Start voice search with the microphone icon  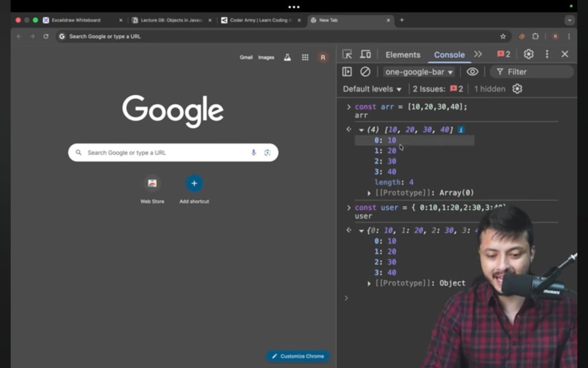pos(253,153)
